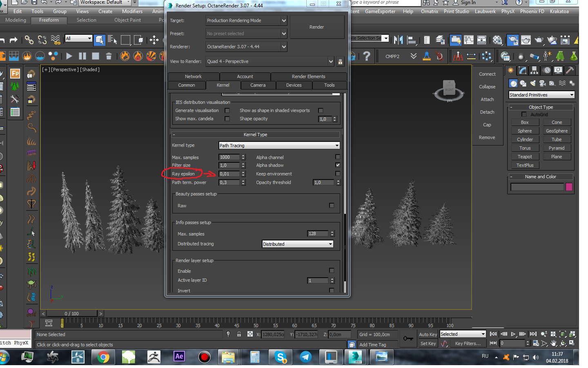Screen dimensions: 588x368
Task: Choose the Bind to Space Warp tool
Action: coord(56,40)
